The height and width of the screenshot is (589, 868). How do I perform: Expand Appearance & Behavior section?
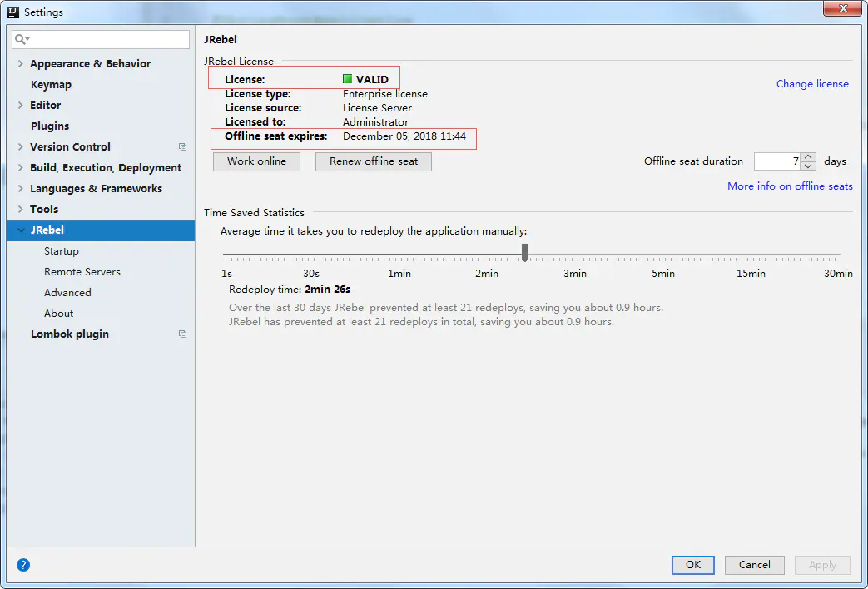click(21, 64)
